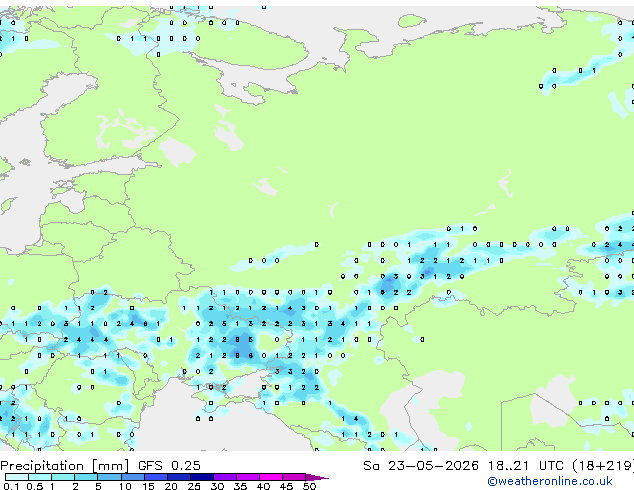Click the Precipitation [mm] title label
634x490 pixels.
click(65, 466)
